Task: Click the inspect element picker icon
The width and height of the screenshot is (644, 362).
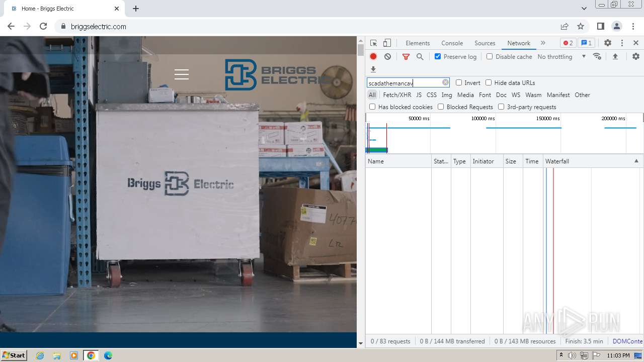Action: tap(373, 43)
